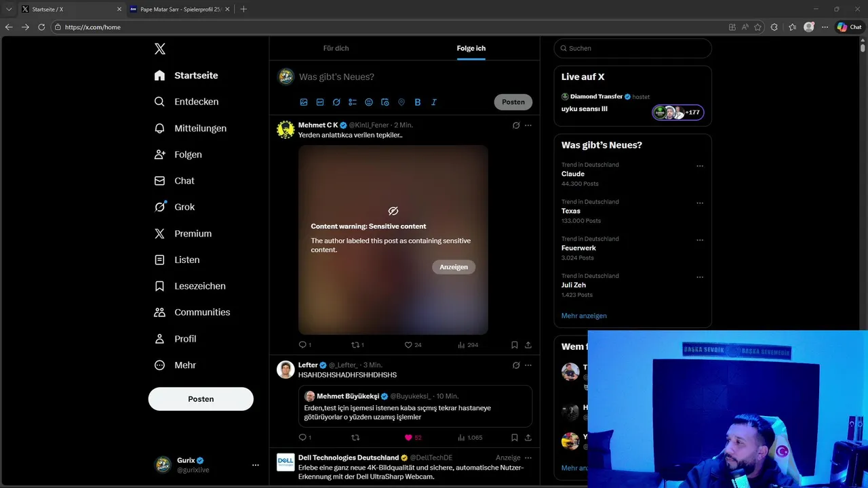Open options for the Claude trend

700,166
